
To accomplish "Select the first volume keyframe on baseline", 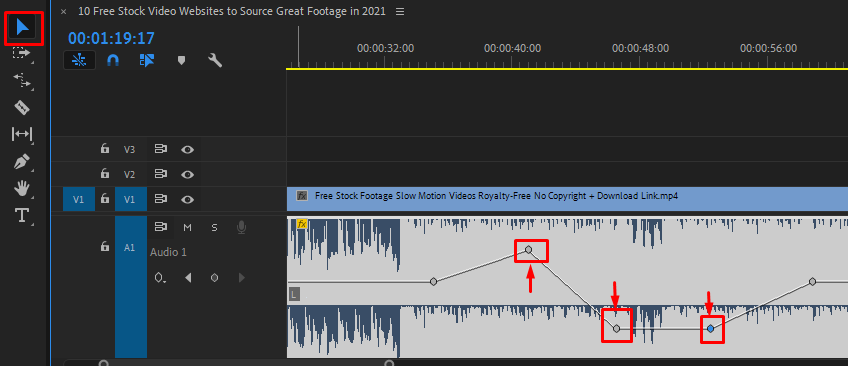I will tap(433, 282).
